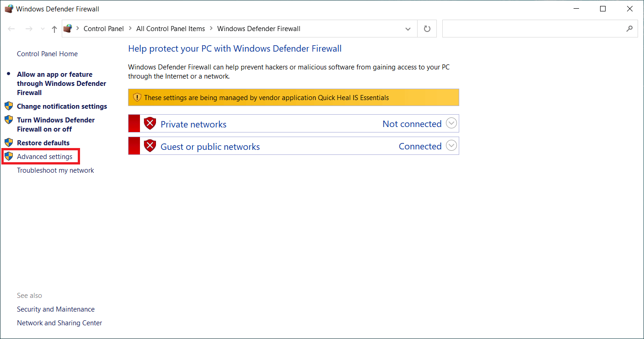This screenshot has height=339, width=644.
Task: Click red shield icon for Guest or public networks
Action: pyautogui.click(x=150, y=146)
